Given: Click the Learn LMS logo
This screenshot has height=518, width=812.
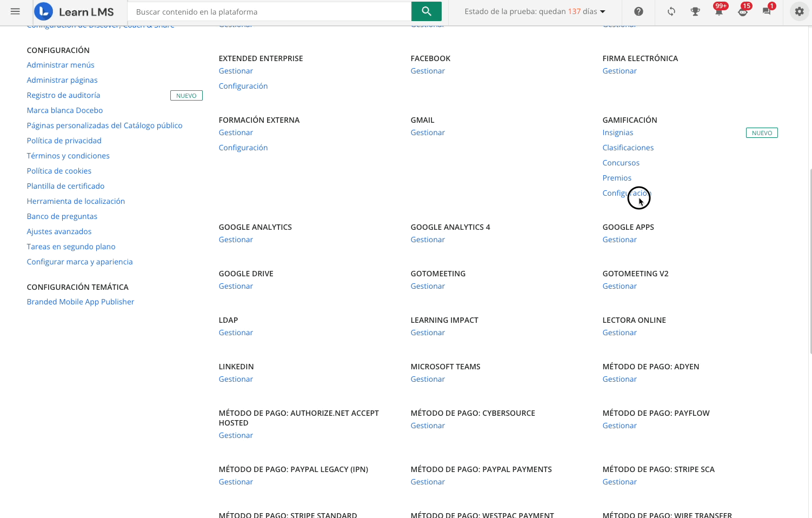Looking at the screenshot, I should (74, 11).
